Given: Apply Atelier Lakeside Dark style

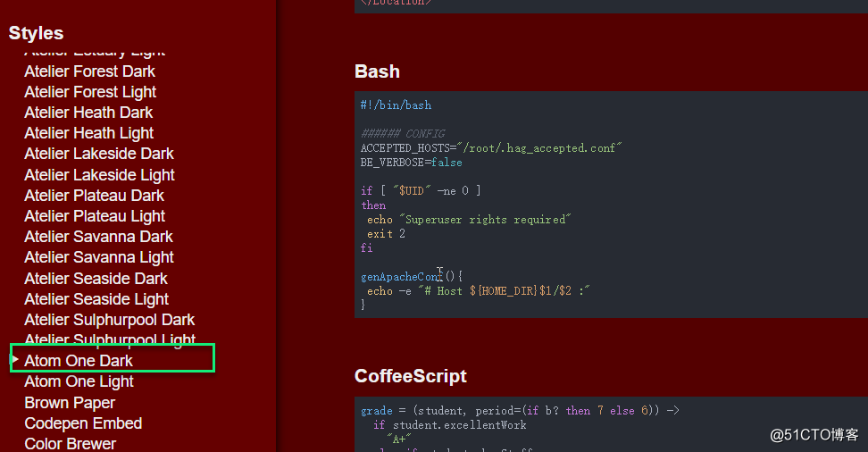Looking at the screenshot, I should click(x=99, y=154).
